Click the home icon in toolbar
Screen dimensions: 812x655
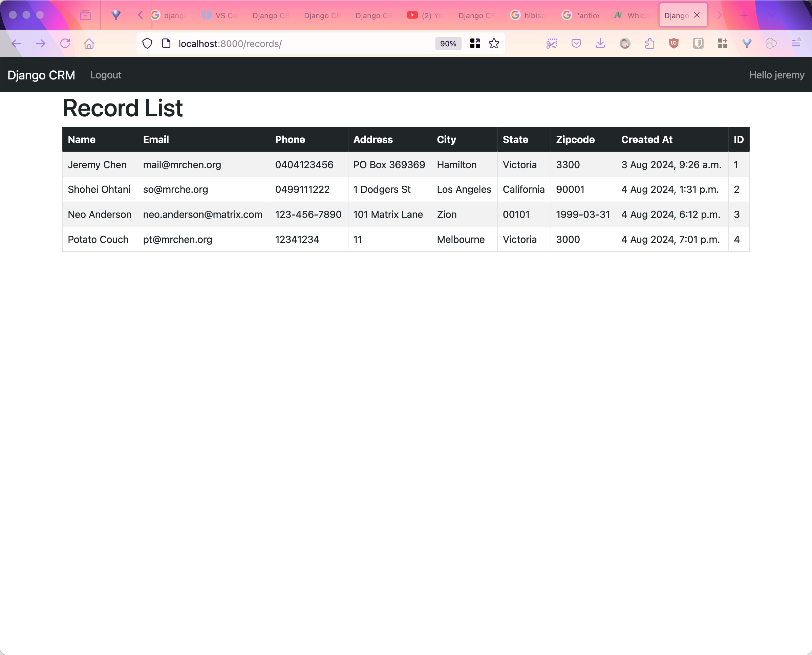[x=89, y=43]
